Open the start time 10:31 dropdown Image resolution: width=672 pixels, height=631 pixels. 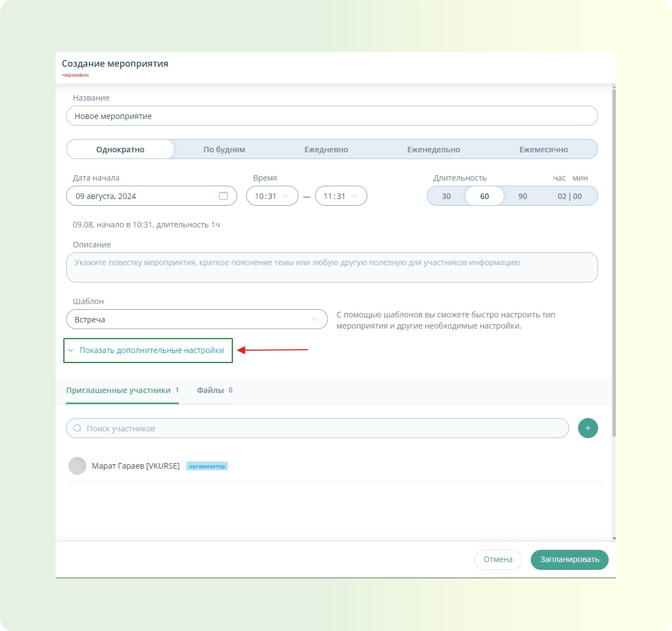tap(272, 196)
